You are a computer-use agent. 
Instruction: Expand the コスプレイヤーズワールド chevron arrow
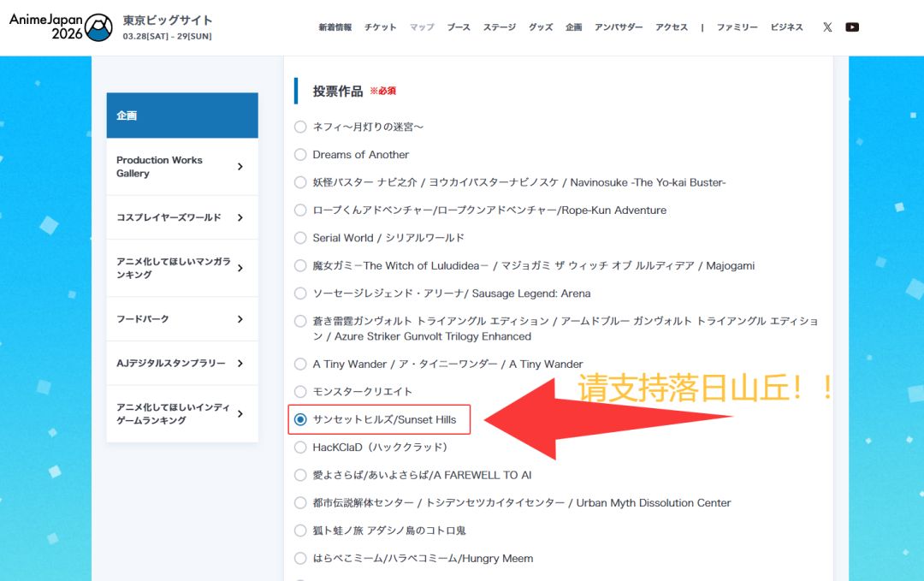click(240, 217)
